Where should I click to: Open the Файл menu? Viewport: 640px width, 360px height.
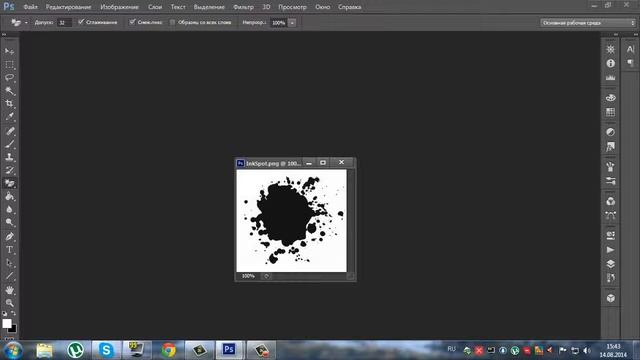[31, 7]
